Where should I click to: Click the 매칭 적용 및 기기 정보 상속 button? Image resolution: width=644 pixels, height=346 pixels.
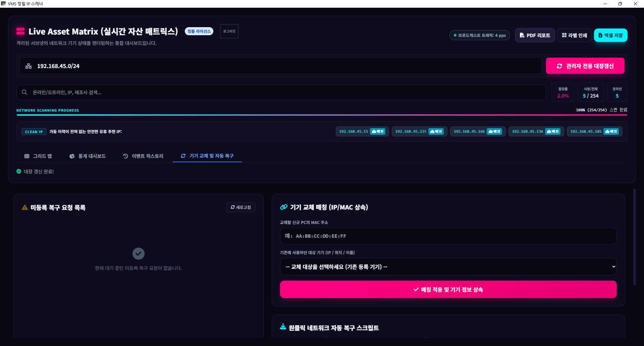pyautogui.click(x=448, y=289)
